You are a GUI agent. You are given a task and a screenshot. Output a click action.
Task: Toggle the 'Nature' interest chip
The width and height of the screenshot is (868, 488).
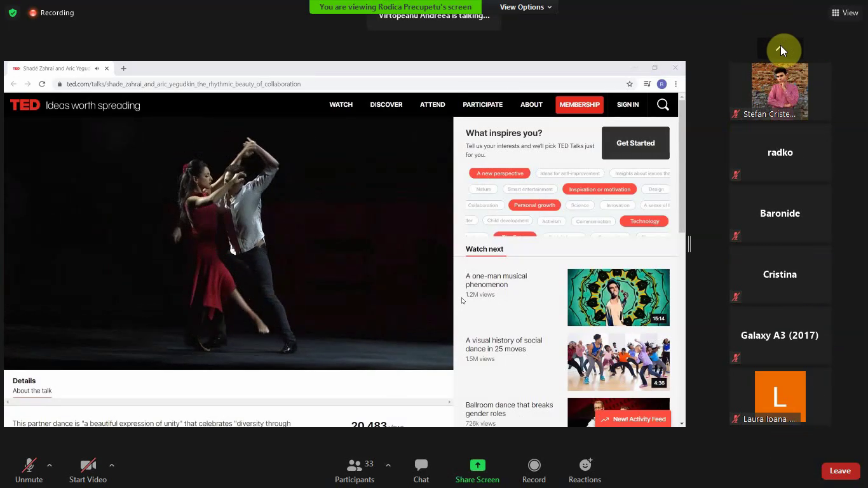point(484,189)
